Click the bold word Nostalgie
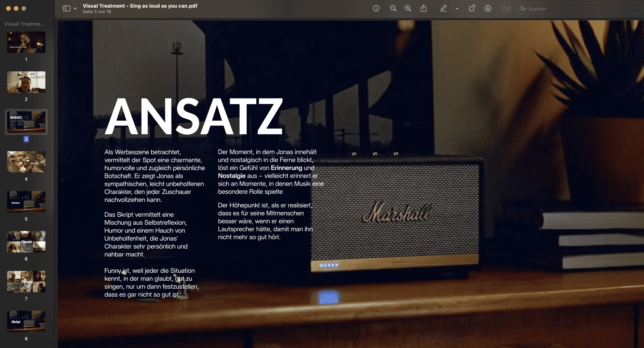 pos(232,176)
